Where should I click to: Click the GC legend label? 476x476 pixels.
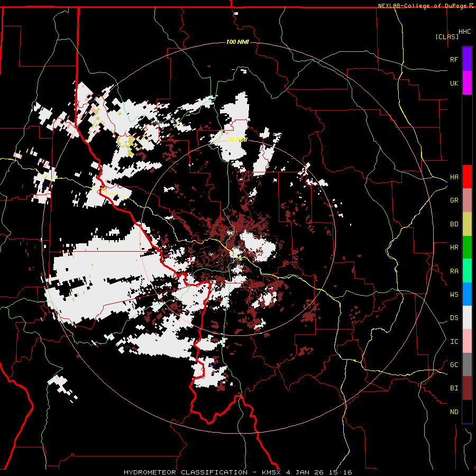454,365
